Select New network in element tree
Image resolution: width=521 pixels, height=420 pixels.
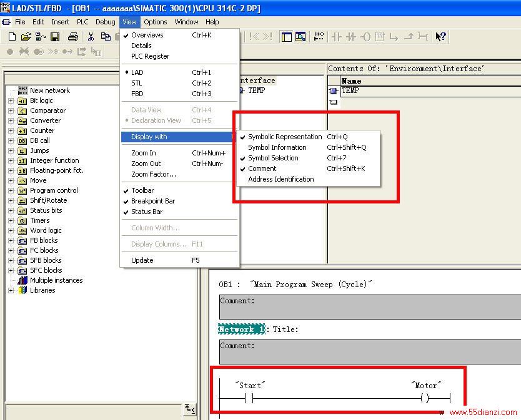[x=50, y=90]
